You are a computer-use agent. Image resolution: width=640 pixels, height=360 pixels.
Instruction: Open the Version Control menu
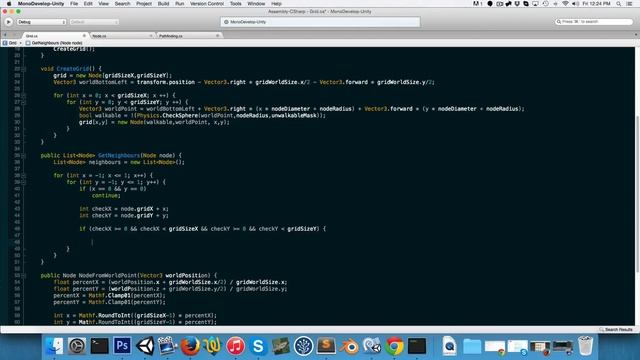[x=207, y=4]
